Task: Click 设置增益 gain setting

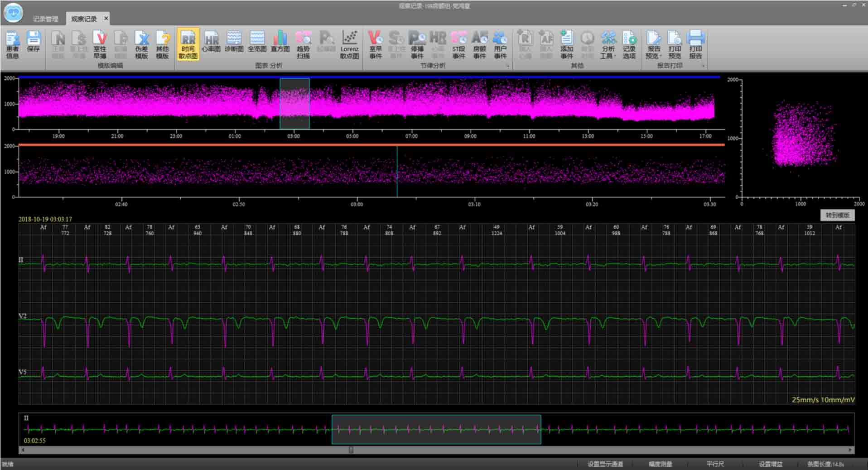Action: point(770,464)
